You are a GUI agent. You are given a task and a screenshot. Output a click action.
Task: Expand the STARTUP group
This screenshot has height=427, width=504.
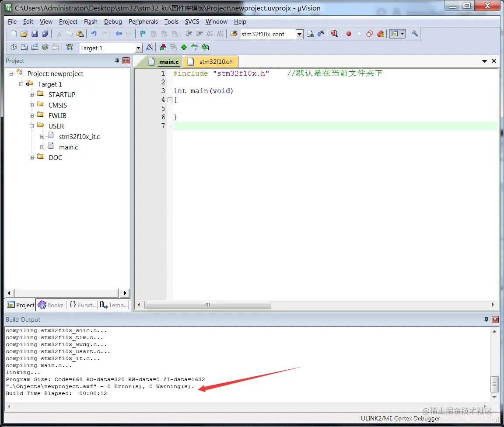31,95
